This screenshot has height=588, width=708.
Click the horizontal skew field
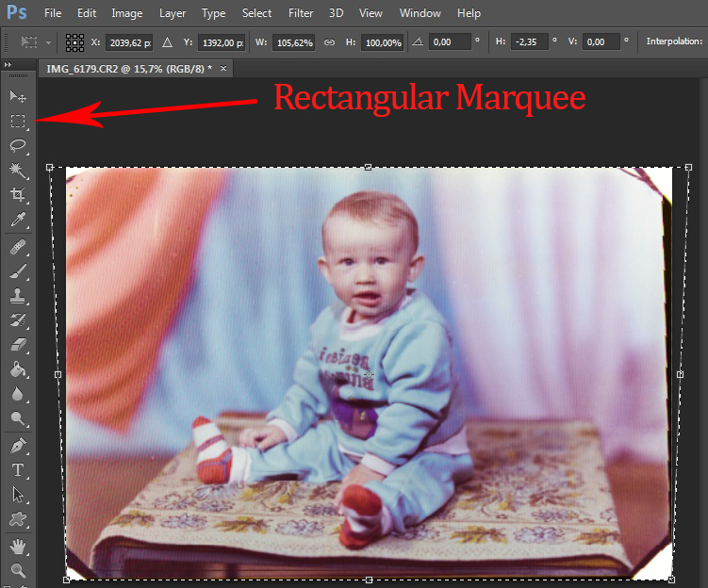pyautogui.click(x=529, y=42)
